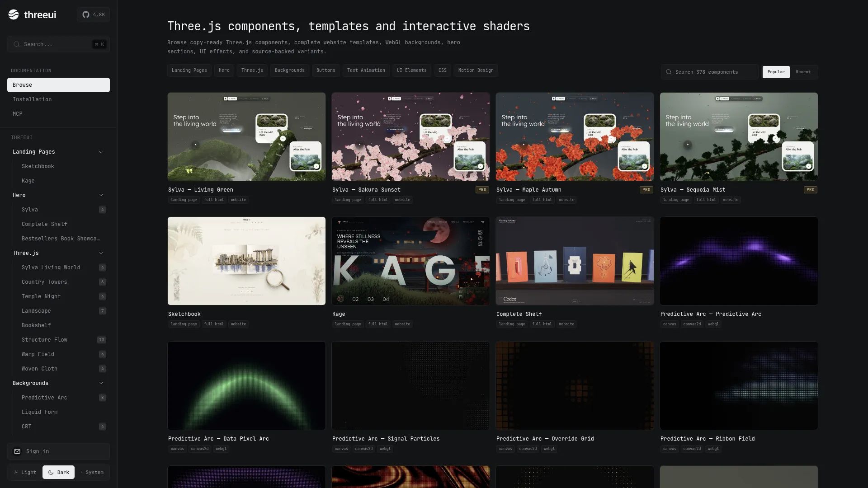Image resolution: width=868 pixels, height=488 pixels.
Task: Click the Sign in button
Action: (x=58, y=451)
